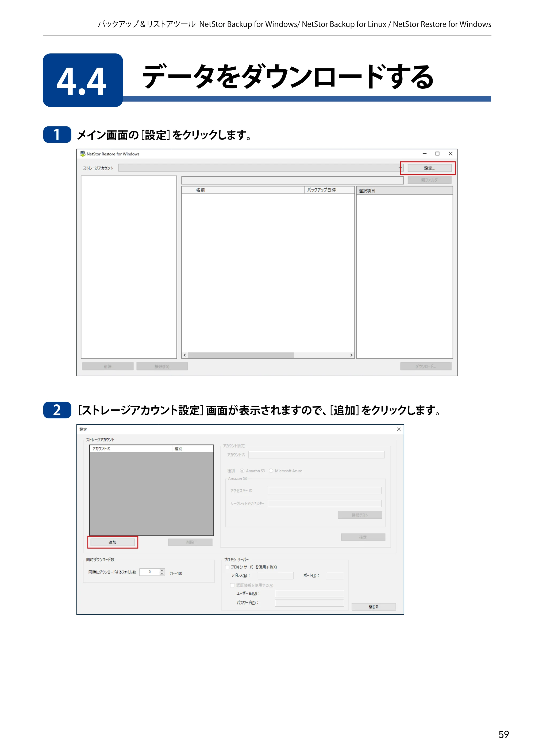Click the right arrow of horizontal scrollbar
The width and height of the screenshot is (535, 756).
pos(351,355)
